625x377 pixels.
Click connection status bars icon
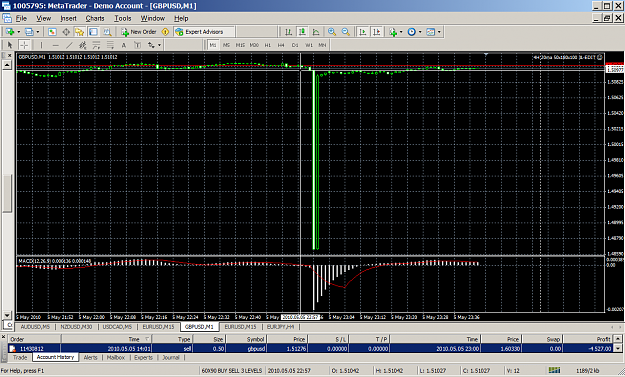point(554,370)
